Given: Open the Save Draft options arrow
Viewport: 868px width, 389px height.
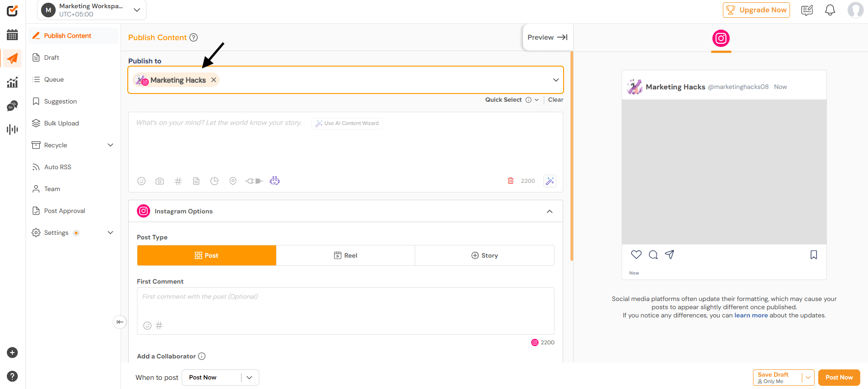Looking at the screenshot, I should coord(808,378).
